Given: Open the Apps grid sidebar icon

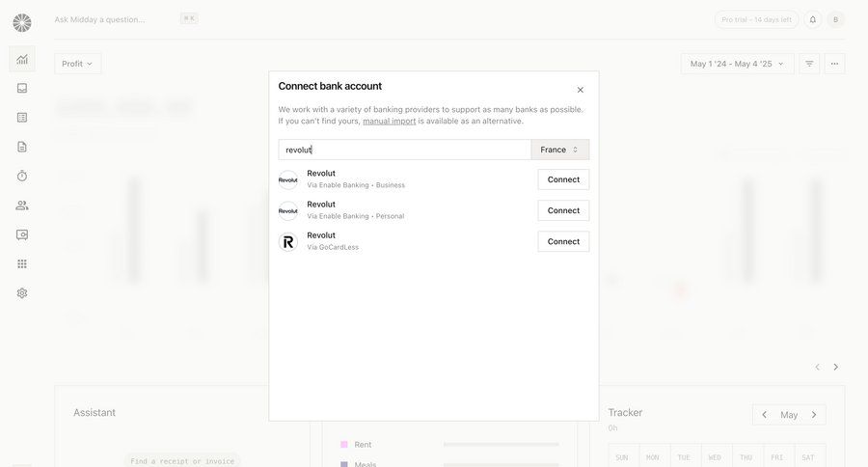Looking at the screenshot, I should 22,263.
